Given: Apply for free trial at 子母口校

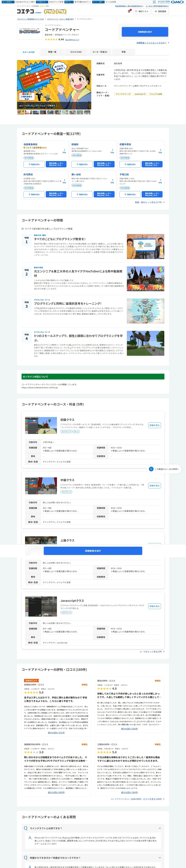Looking at the screenshot, I should (152, 194).
